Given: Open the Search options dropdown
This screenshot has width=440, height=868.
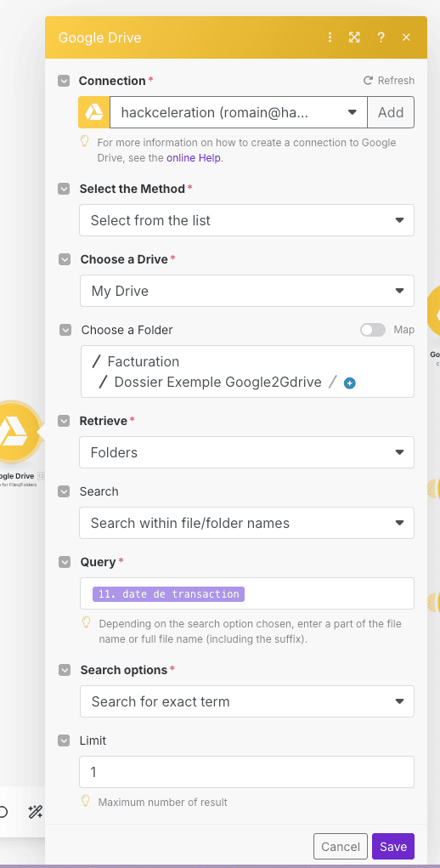Looking at the screenshot, I should tap(246, 701).
